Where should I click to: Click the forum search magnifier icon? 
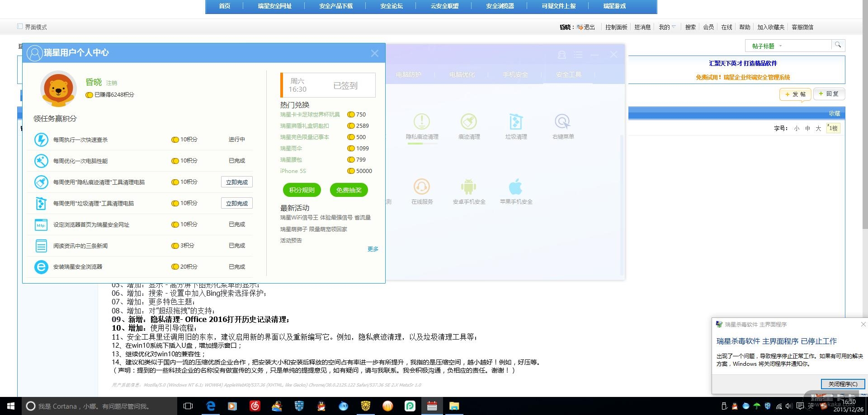(x=838, y=45)
